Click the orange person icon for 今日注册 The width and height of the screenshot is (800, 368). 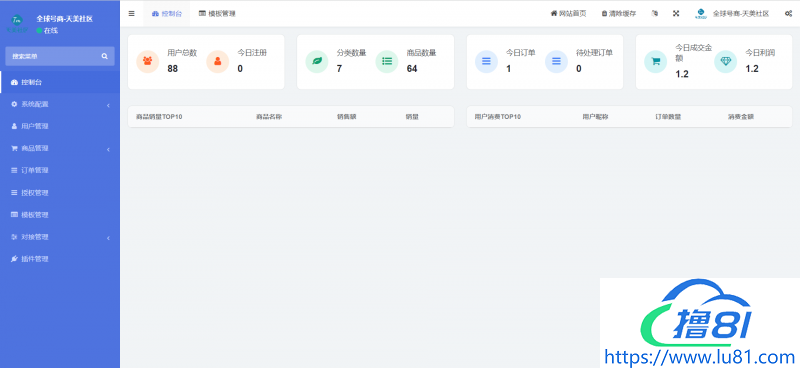(217, 61)
